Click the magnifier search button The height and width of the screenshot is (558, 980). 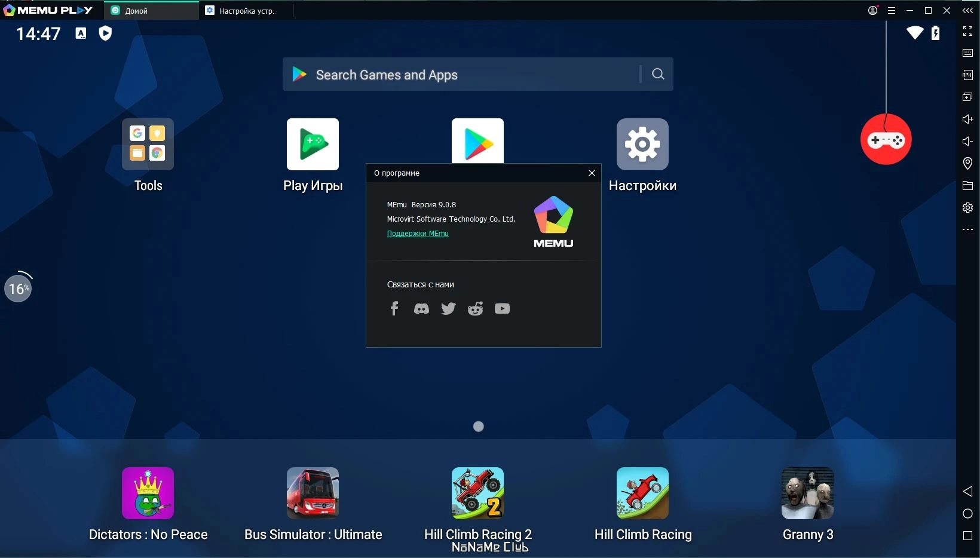pos(658,74)
